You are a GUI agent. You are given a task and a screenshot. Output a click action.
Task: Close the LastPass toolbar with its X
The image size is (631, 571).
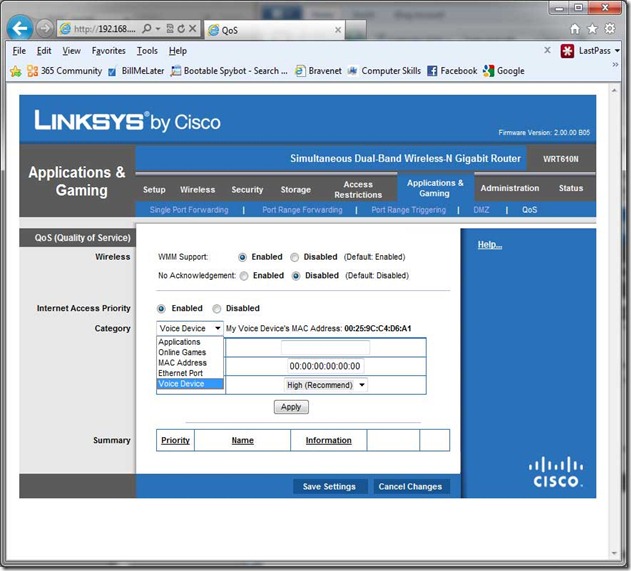pyautogui.click(x=547, y=50)
